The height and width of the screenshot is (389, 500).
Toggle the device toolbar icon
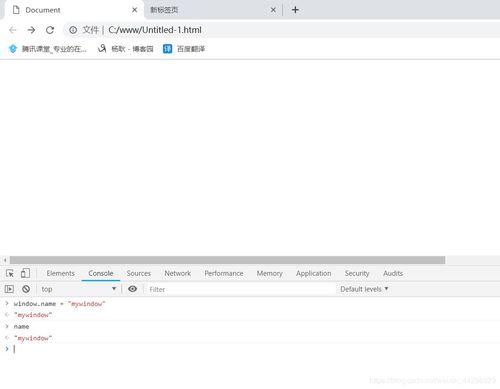(x=25, y=273)
